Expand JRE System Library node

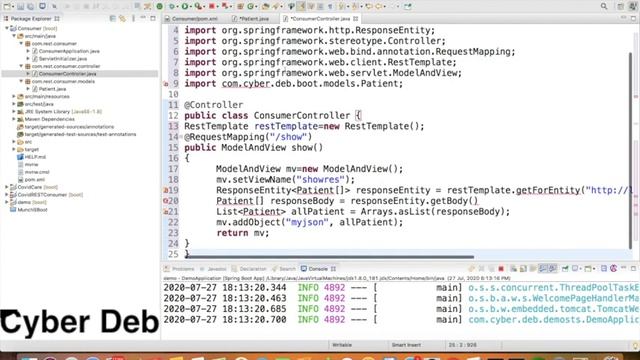14,111
